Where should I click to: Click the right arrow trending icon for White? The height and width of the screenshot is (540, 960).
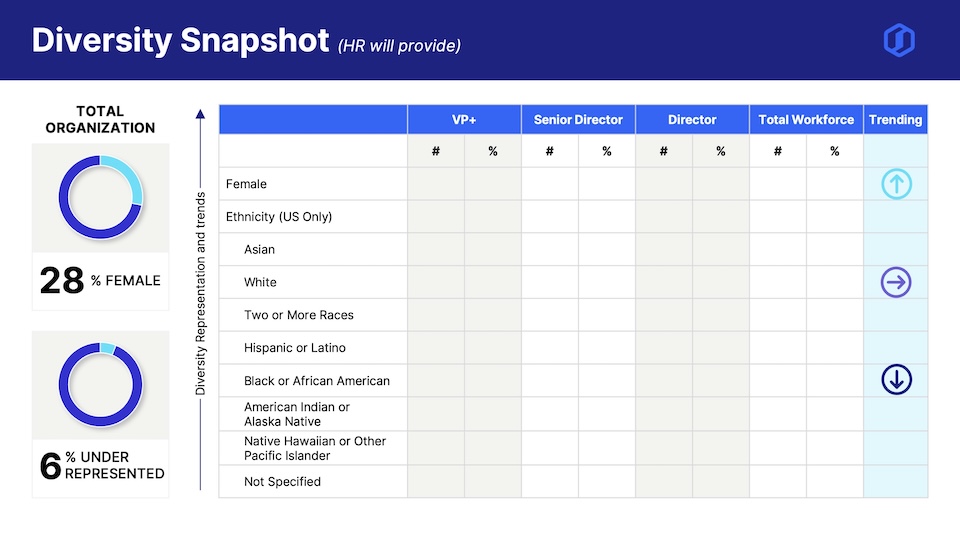pyautogui.click(x=896, y=283)
